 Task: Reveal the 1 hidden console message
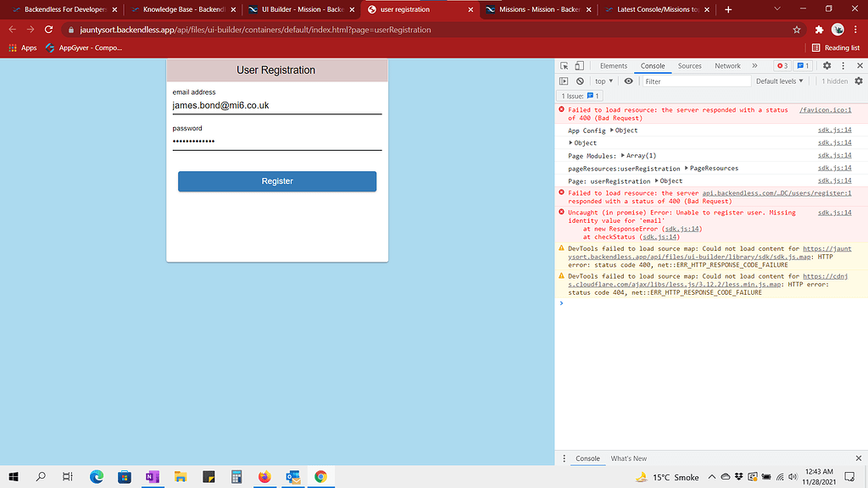pyautogui.click(x=836, y=80)
